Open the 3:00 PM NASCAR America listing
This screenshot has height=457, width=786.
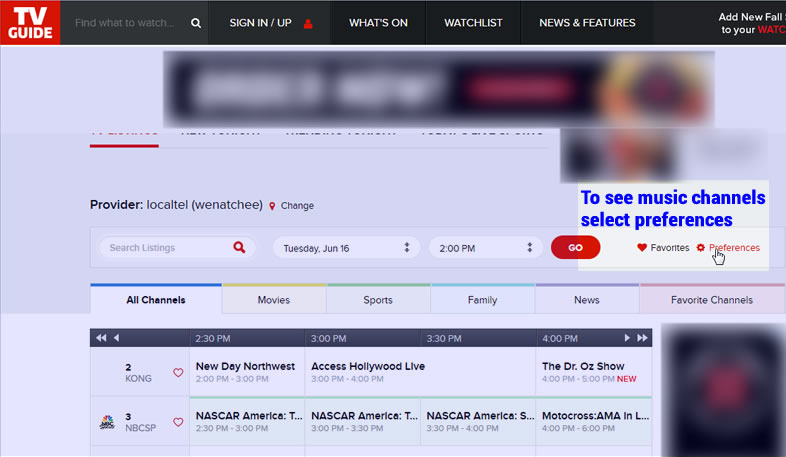click(x=362, y=421)
